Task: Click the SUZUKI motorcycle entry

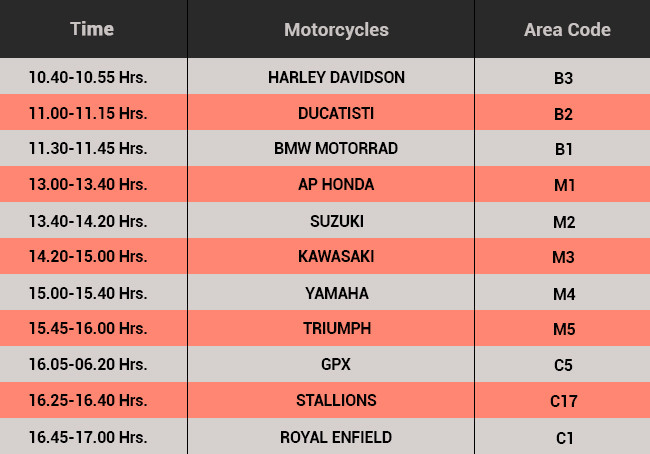Action: pos(336,221)
